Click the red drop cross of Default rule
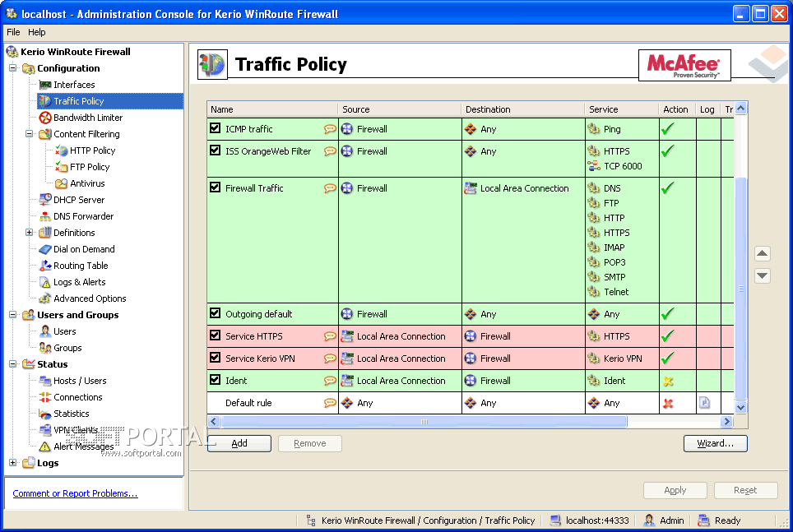This screenshot has width=793, height=532. pos(668,404)
